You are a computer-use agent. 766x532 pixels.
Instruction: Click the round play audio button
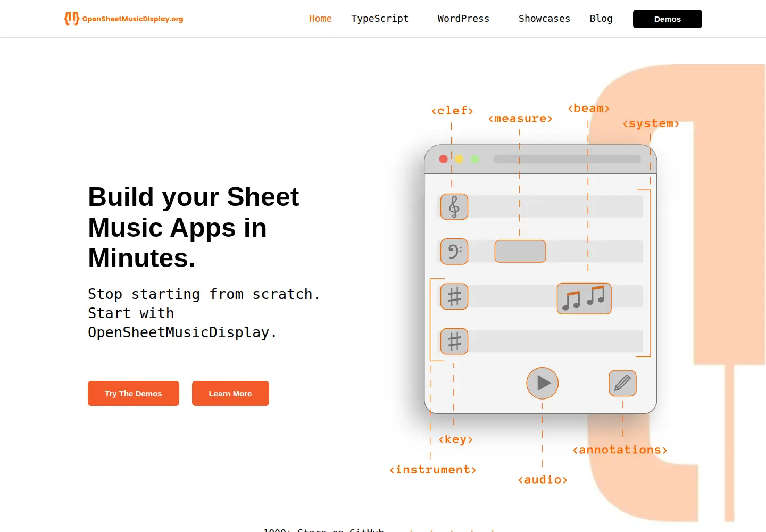pos(542,383)
